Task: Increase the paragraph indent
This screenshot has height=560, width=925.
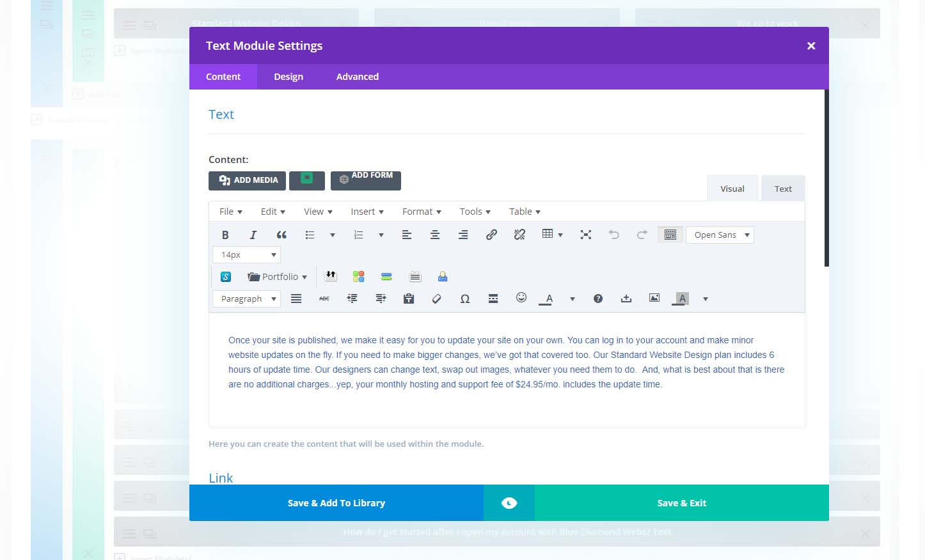Action: coord(381,299)
